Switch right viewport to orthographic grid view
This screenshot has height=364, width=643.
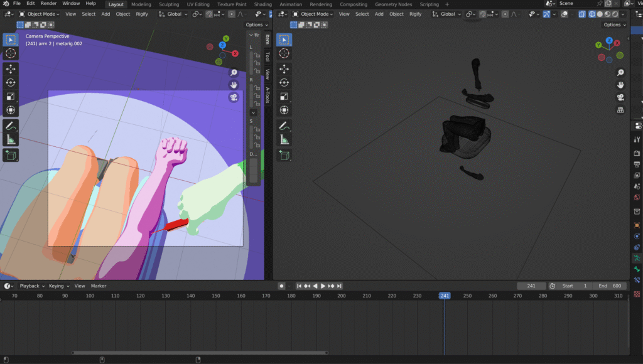click(x=620, y=110)
